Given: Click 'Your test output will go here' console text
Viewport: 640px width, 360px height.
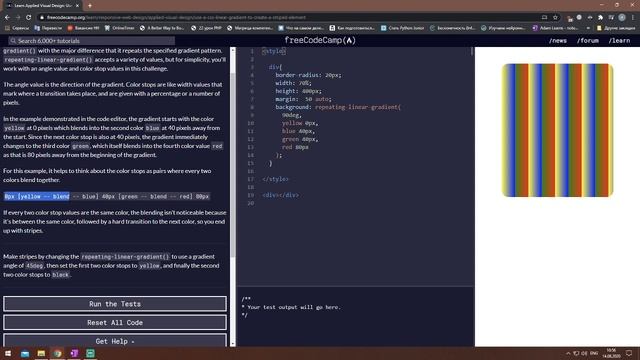Looking at the screenshot, I should [293, 307].
